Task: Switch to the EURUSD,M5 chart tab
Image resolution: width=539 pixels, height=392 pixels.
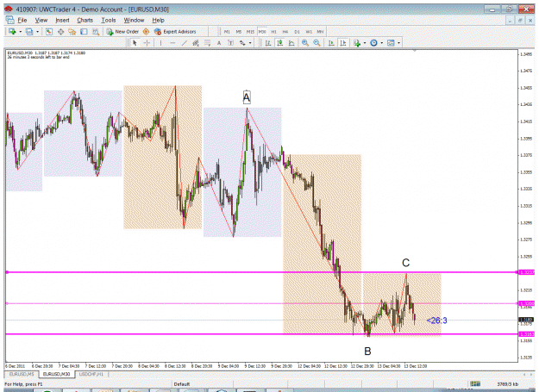Action: [x=22, y=374]
